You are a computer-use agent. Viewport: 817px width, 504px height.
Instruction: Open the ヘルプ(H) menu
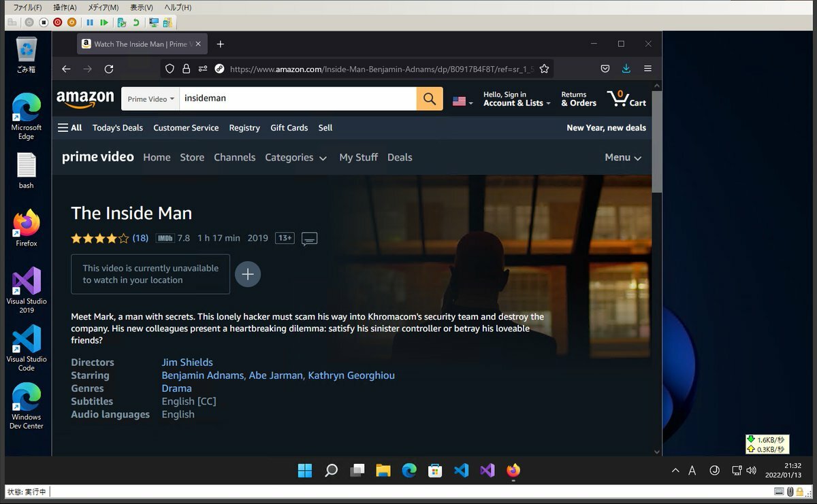pos(178,7)
